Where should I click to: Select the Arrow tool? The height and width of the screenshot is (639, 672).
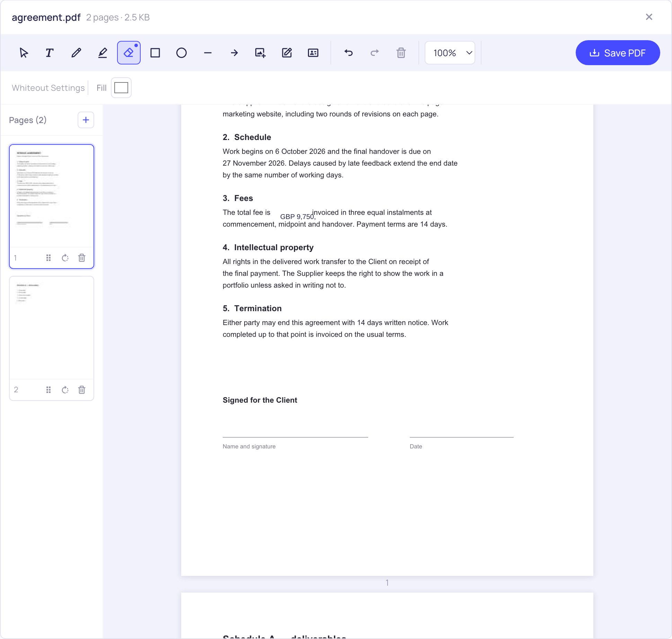(234, 53)
